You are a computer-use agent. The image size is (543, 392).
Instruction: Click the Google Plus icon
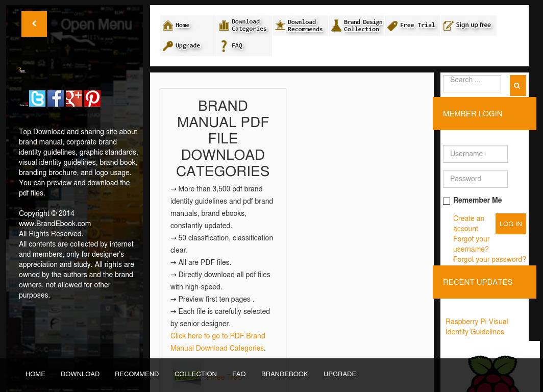74,99
